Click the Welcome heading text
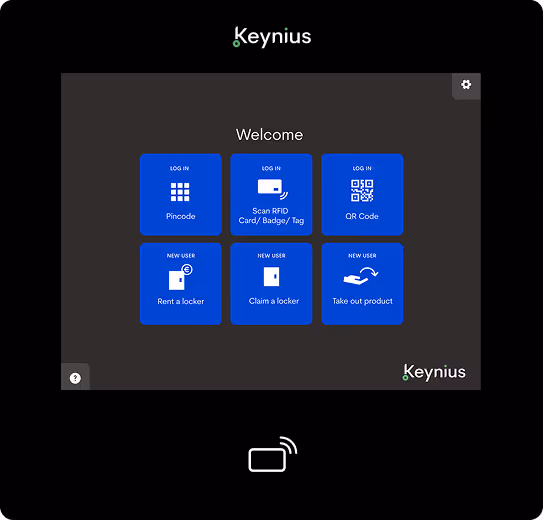Screen dimensions: 544x520 pos(270,135)
